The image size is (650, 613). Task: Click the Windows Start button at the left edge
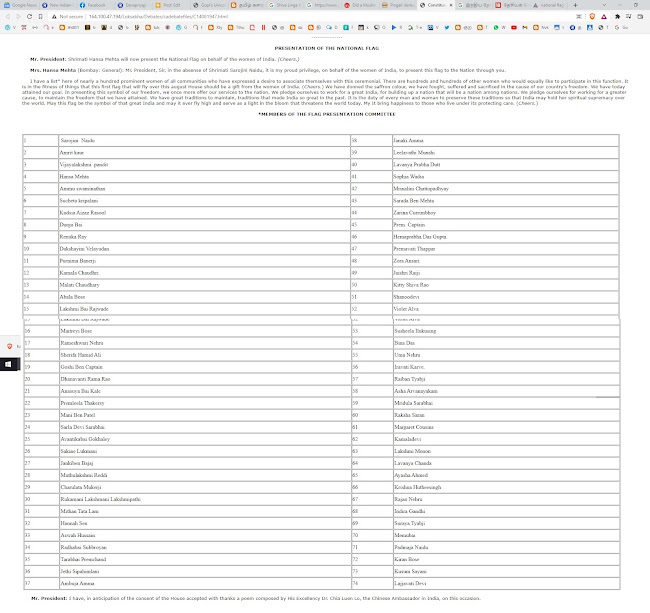tap(8, 364)
